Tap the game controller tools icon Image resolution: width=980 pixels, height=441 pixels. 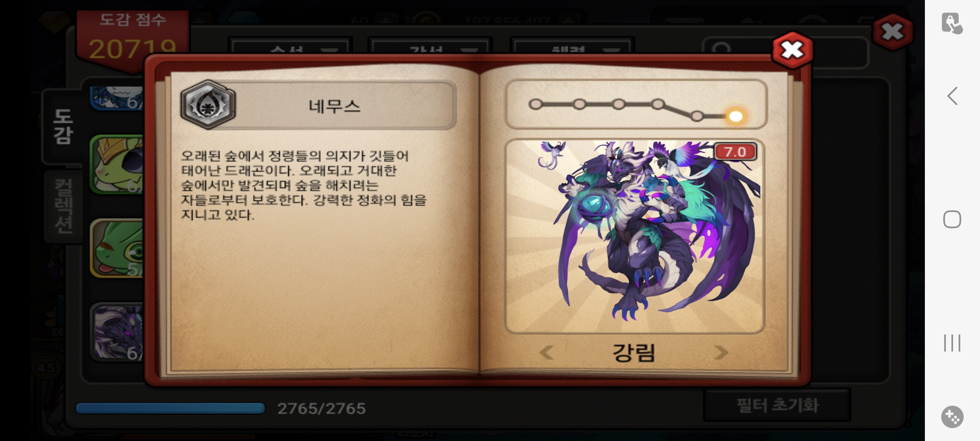point(952,417)
